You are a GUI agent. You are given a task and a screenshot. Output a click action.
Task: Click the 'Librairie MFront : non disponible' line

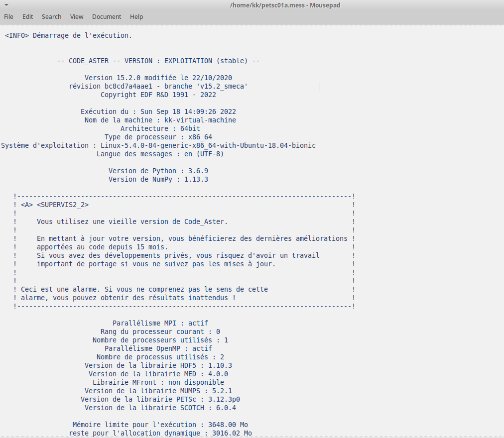(x=158, y=382)
